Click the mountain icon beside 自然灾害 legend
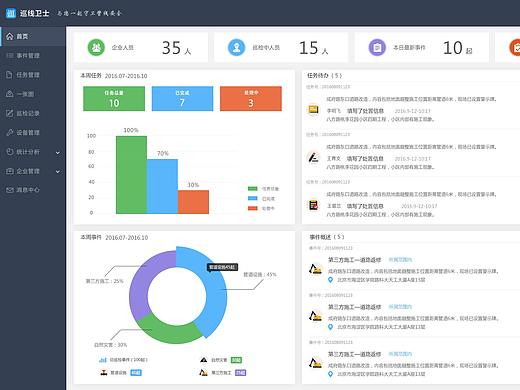The height and width of the screenshot is (390, 520). point(204,360)
